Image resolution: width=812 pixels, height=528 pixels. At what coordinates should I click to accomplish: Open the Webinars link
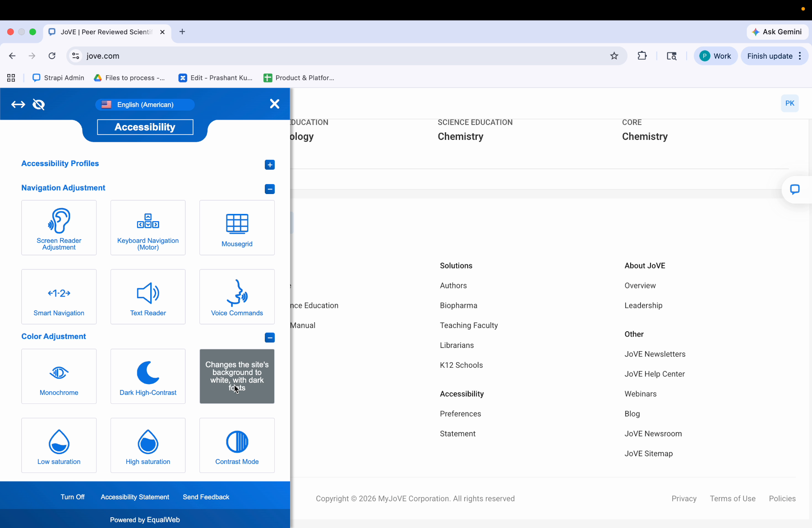(641, 394)
